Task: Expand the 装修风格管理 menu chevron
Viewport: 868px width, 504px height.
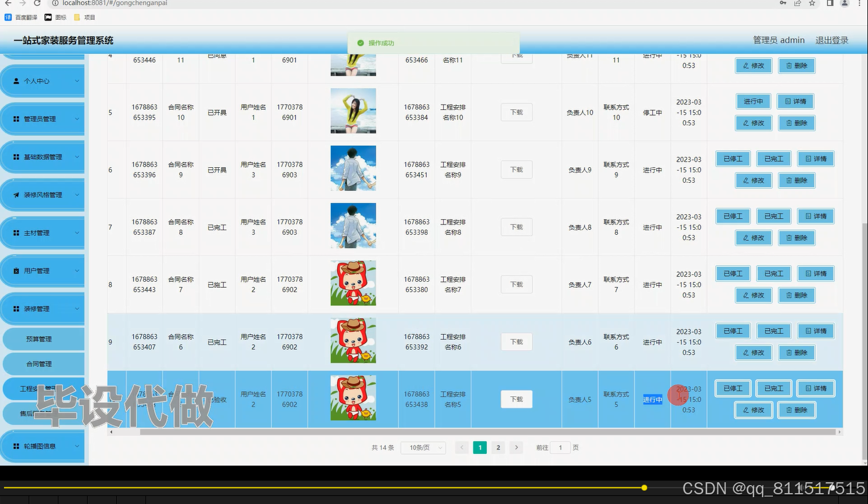Action: (x=77, y=195)
